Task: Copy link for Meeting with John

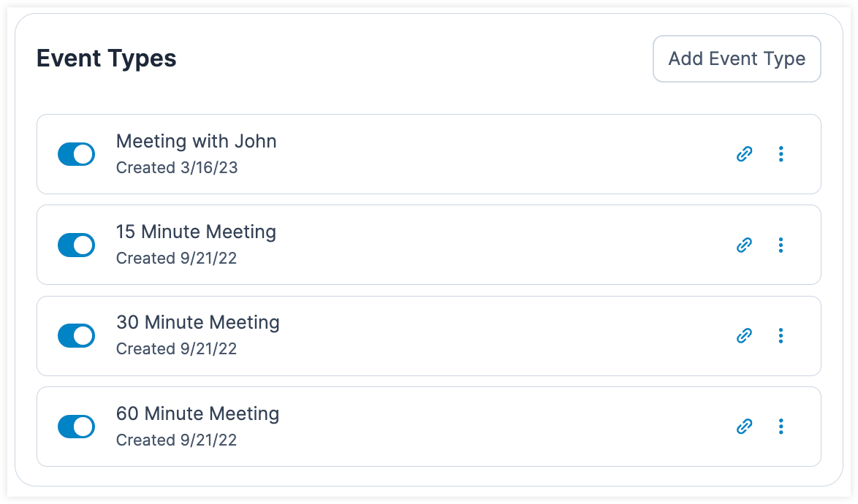Action: [x=744, y=154]
